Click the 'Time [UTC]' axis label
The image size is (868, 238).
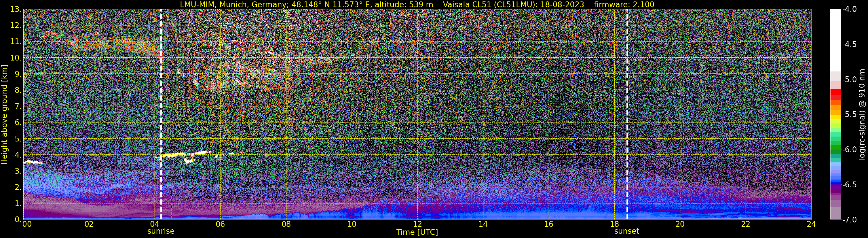417,232
